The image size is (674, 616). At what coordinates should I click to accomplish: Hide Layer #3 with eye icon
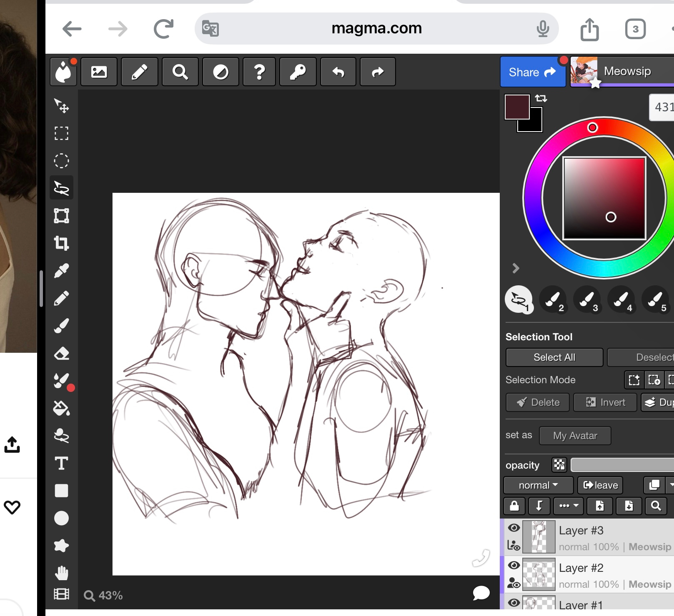514,528
